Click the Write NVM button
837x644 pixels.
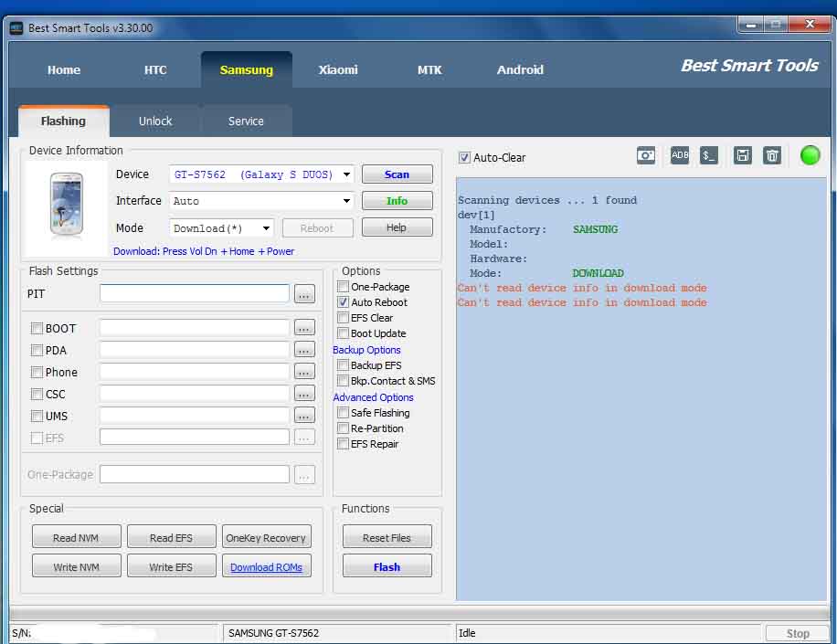click(77, 566)
